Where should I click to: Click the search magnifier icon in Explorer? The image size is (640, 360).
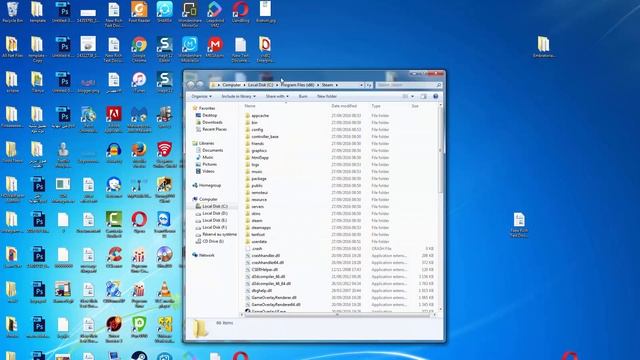coord(439,85)
